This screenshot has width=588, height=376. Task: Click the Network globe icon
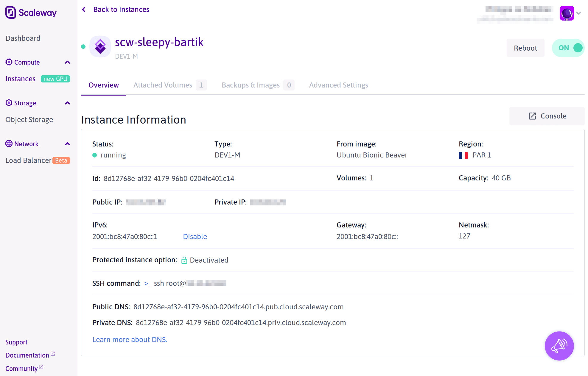pos(9,143)
